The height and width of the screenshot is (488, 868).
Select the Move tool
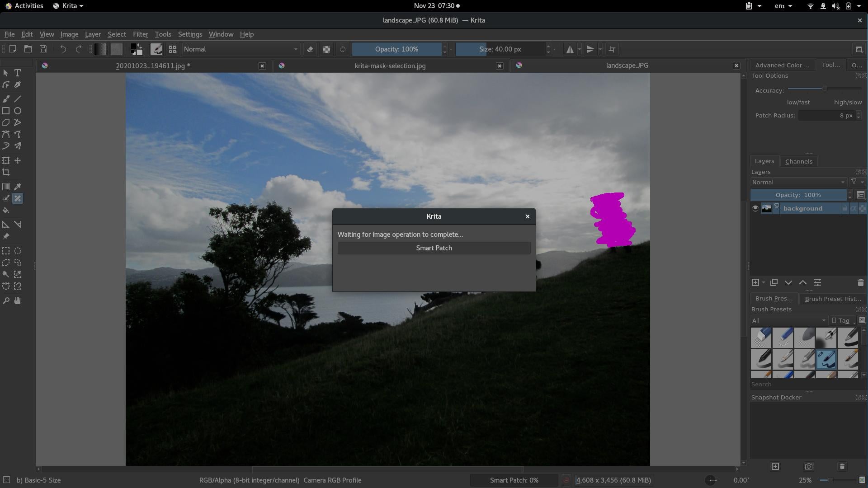click(x=17, y=160)
